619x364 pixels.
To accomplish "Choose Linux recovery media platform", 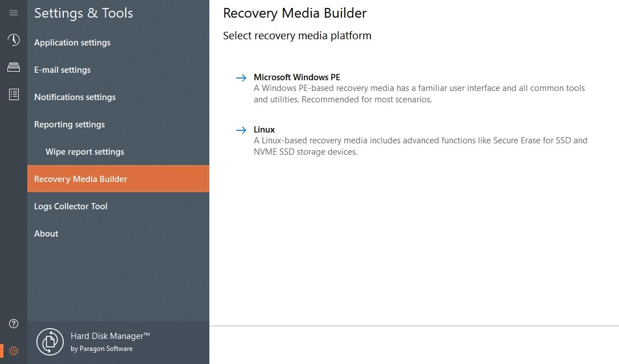I will (264, 130).
